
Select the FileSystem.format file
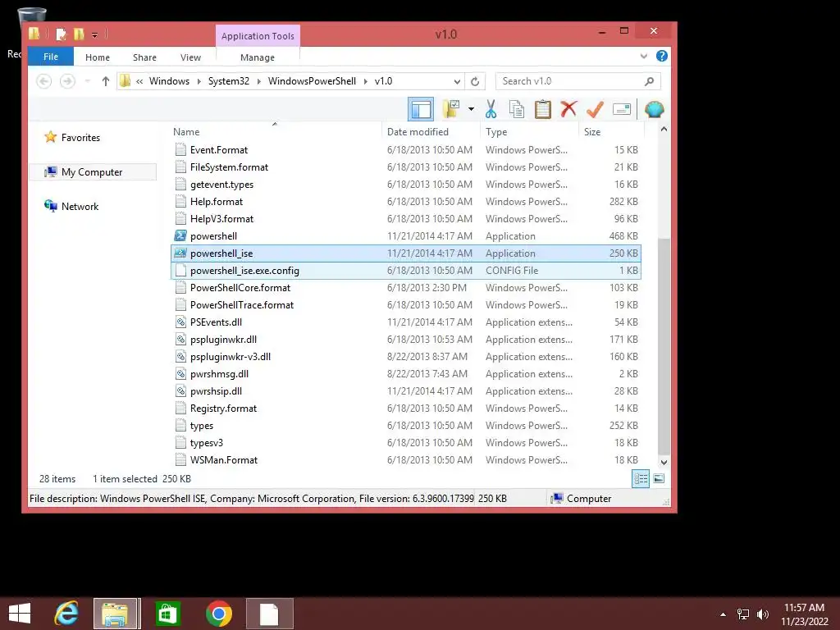405,167
